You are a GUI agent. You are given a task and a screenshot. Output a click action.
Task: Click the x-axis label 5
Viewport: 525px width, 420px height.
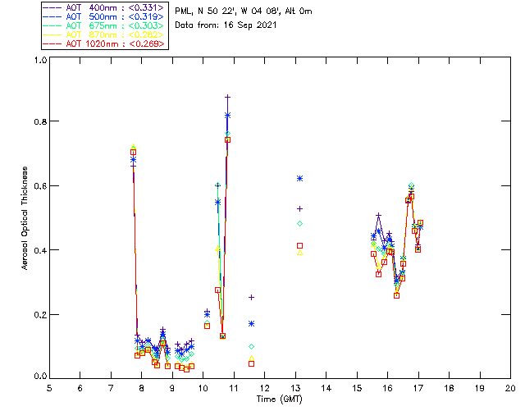[x=49, y=388]
